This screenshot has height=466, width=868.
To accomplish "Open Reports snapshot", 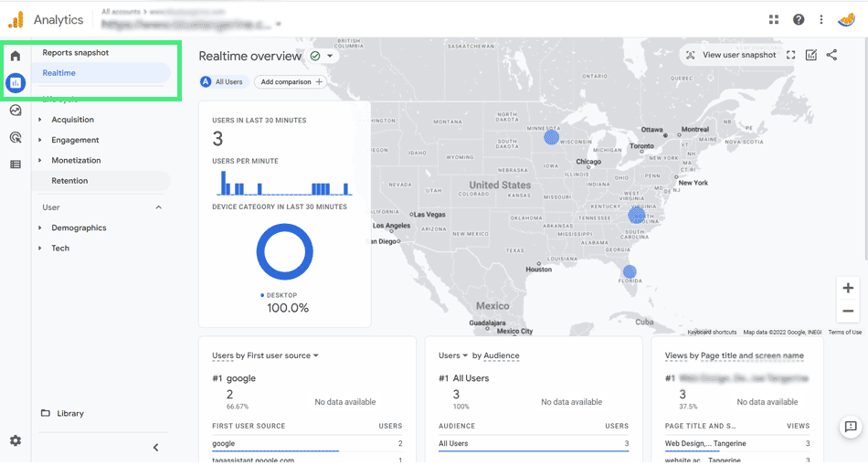I will point(75,53).
